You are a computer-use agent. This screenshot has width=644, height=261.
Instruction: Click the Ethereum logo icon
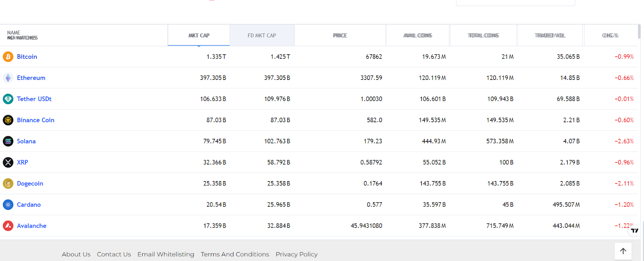click(x=8, y=78)
